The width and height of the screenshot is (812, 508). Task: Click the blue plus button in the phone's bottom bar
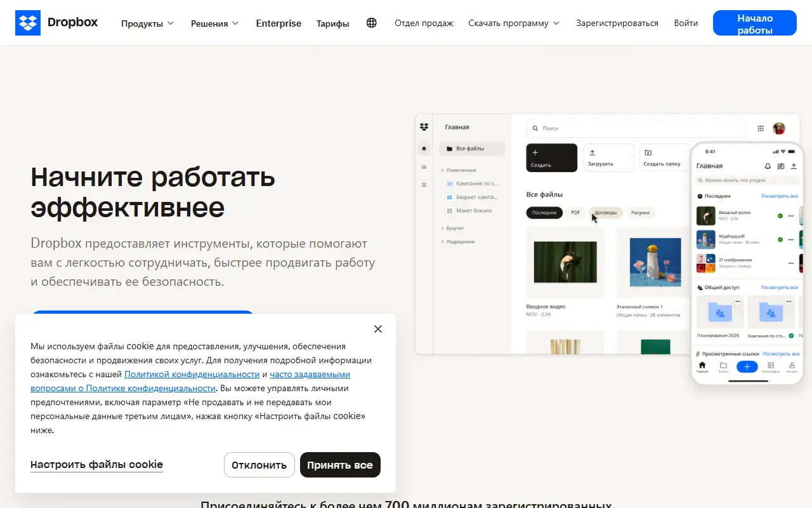pos(747,366)
